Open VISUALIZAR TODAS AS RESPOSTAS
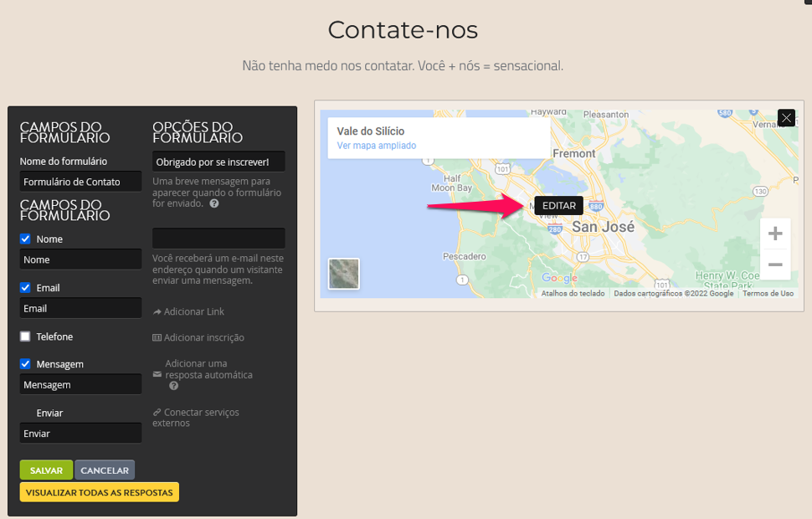Viewport: 812px width, 519px height. click(100, 492)
